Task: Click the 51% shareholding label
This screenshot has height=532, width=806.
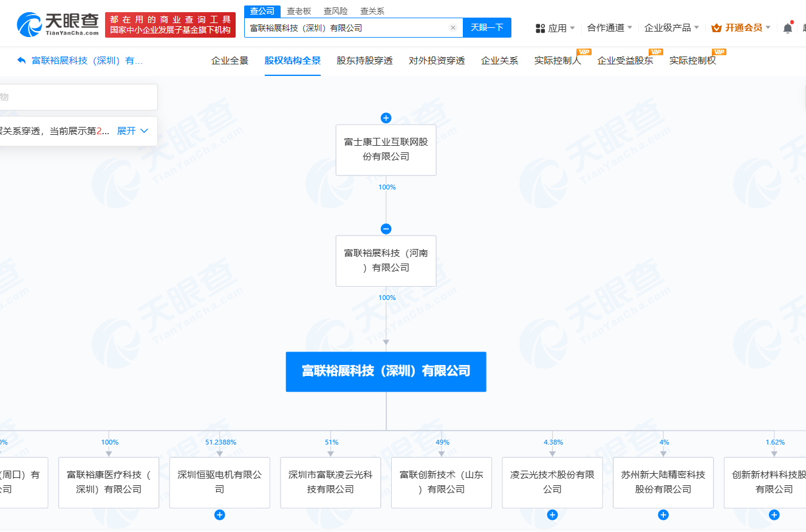Action: click(x=332, y=442)
